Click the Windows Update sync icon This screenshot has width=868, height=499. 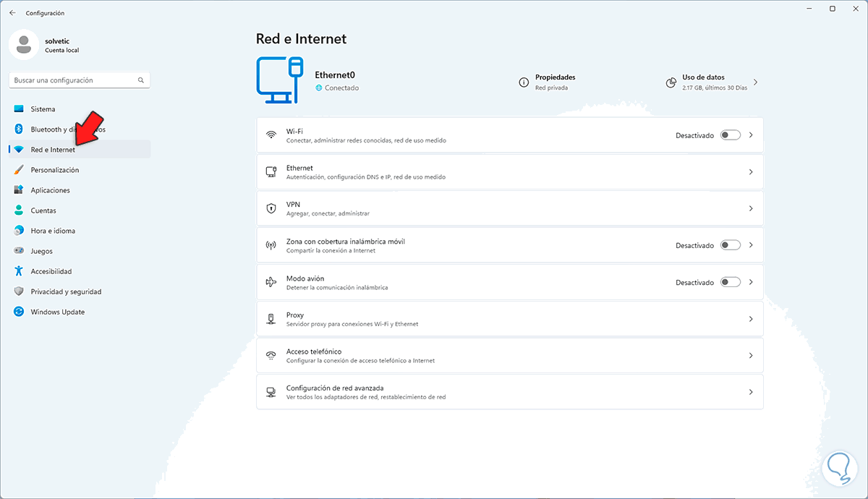point(19,312)
